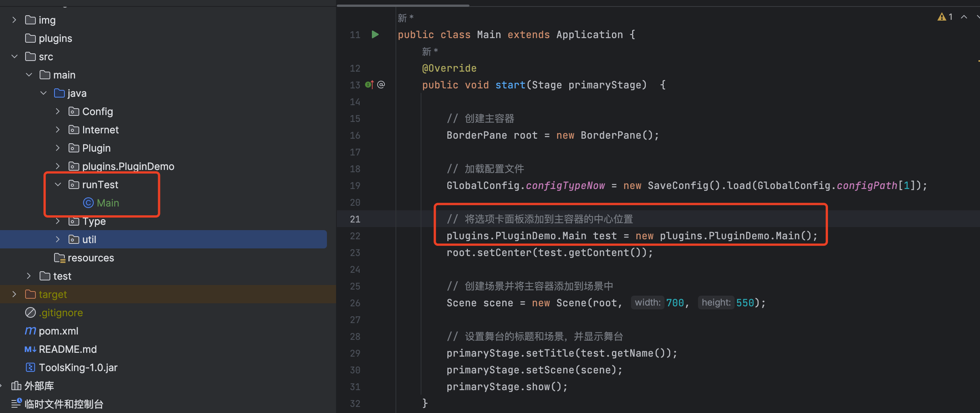980x413 pixels.
Task: Click the up-arrow previous highlighted error icon
Action: coord(964,17)
